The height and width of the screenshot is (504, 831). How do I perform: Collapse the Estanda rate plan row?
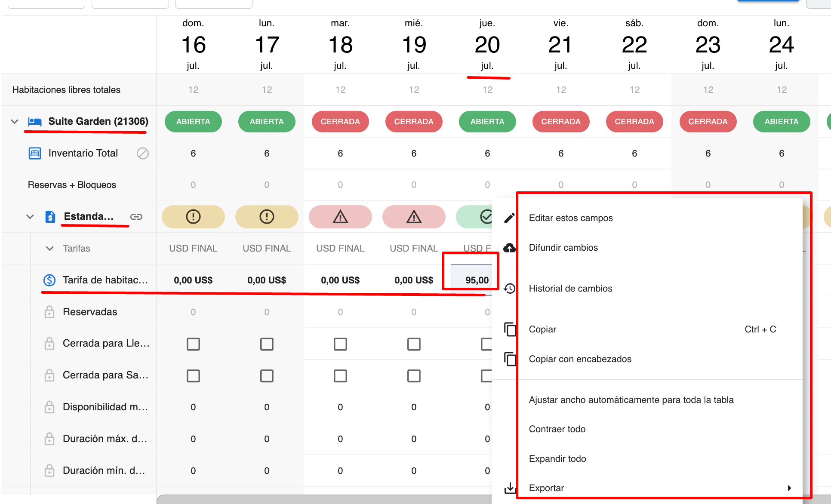tap(30, 217)
